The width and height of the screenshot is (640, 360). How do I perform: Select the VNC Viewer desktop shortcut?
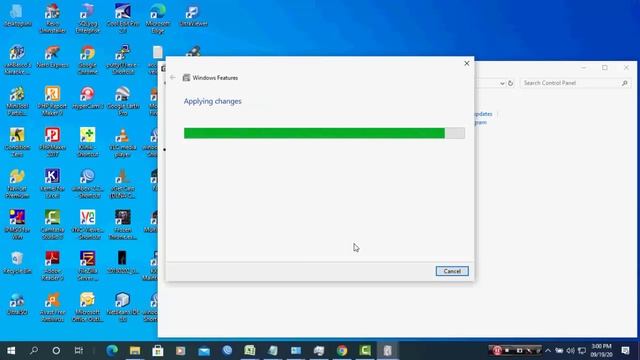coord(87,224)
